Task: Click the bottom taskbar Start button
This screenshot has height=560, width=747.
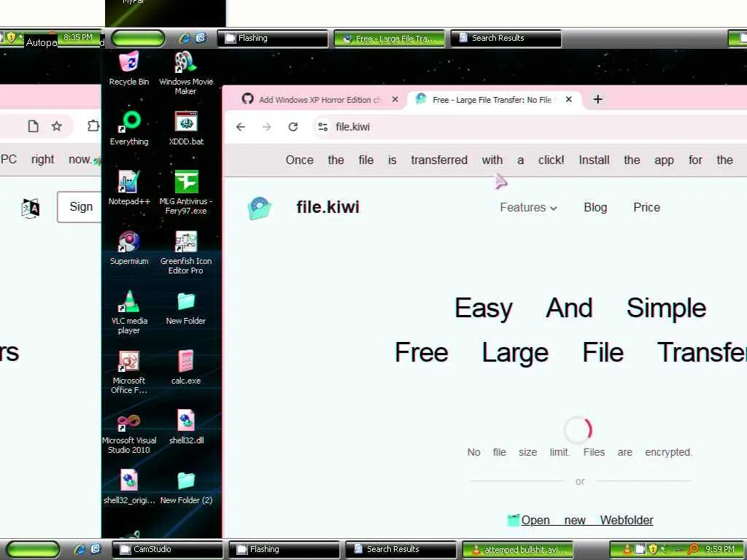Action: tap(33, 549)
